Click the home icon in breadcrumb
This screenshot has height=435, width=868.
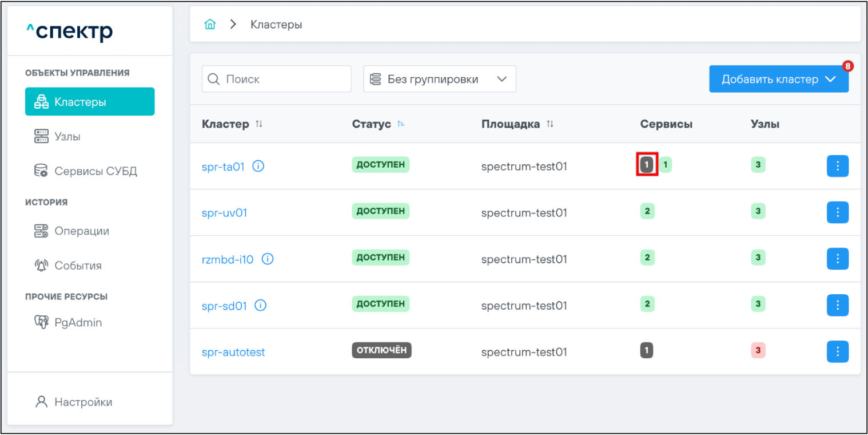210,25
